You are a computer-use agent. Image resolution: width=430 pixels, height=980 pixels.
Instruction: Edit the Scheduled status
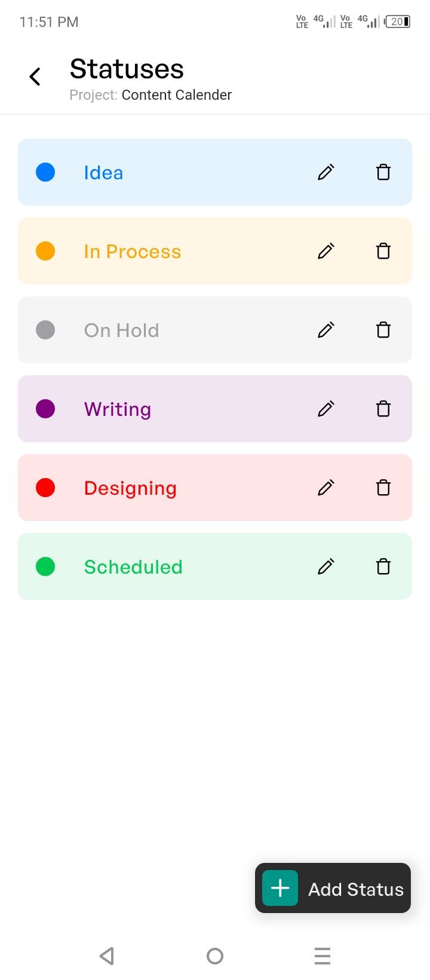pos(325,566)
